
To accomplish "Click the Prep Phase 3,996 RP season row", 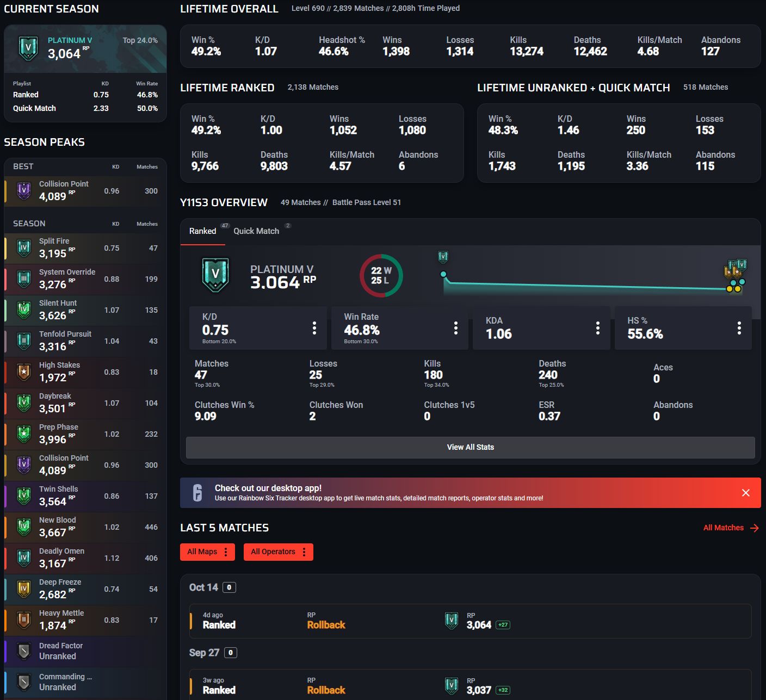I will 85,434.
